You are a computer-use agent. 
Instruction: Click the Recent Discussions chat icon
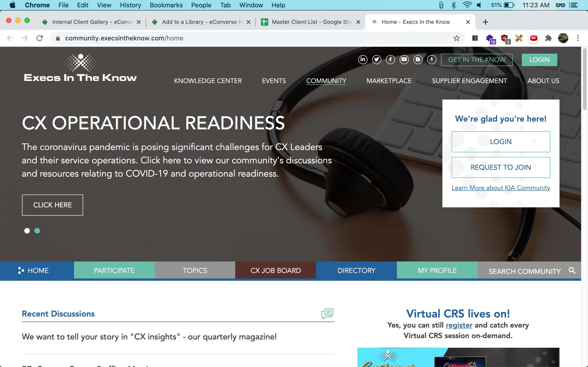(x=327, y=313)
